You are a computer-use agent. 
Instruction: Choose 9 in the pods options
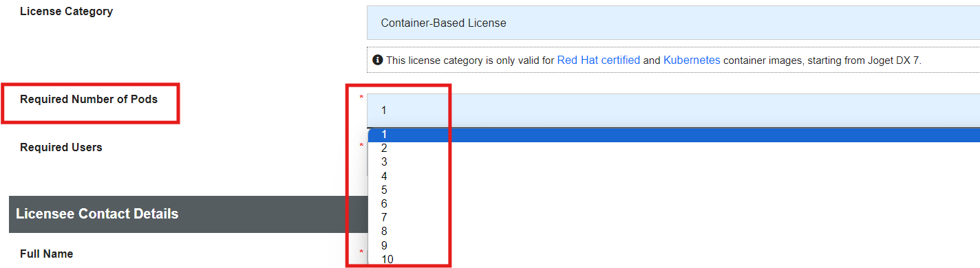click(x=674, y=245)
